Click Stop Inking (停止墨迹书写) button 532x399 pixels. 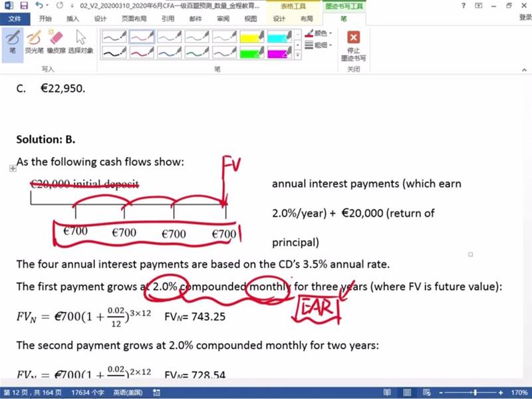coord(353,46)
